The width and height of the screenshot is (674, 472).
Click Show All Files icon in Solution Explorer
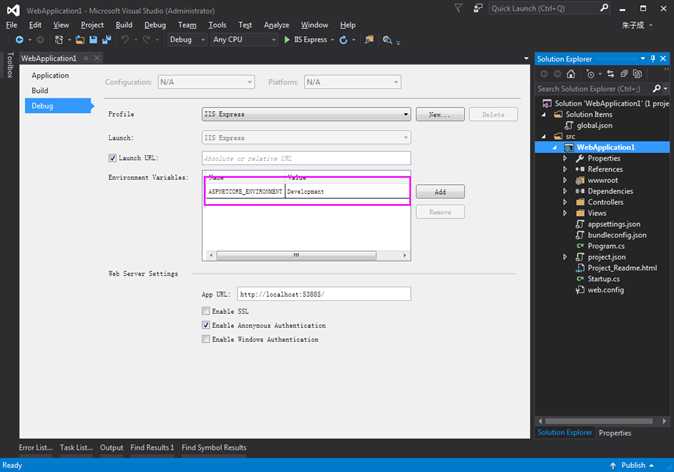[x=637, y=74]
